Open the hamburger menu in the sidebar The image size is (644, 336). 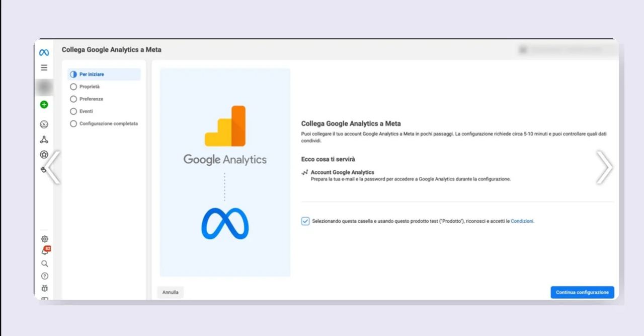click(x=44, y=68)
